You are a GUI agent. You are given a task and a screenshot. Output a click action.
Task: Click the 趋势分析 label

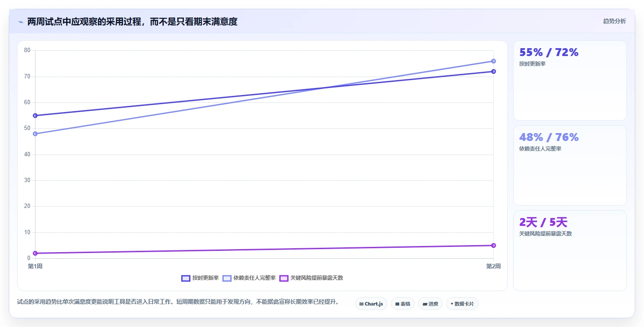pos(614,21)
